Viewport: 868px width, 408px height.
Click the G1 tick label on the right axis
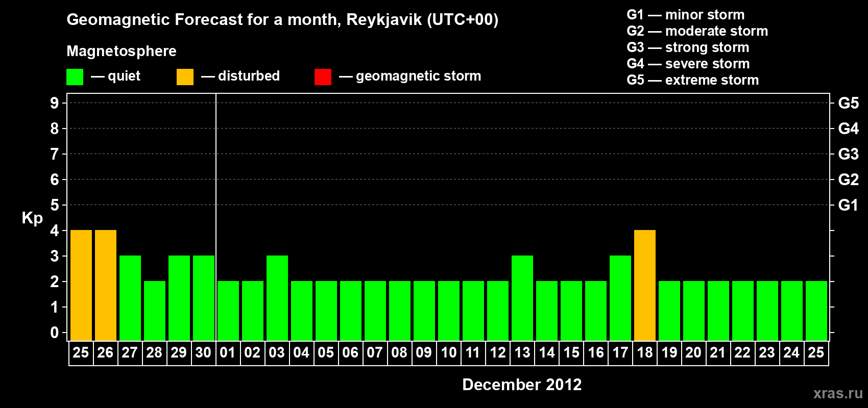[x=849, y=205]
